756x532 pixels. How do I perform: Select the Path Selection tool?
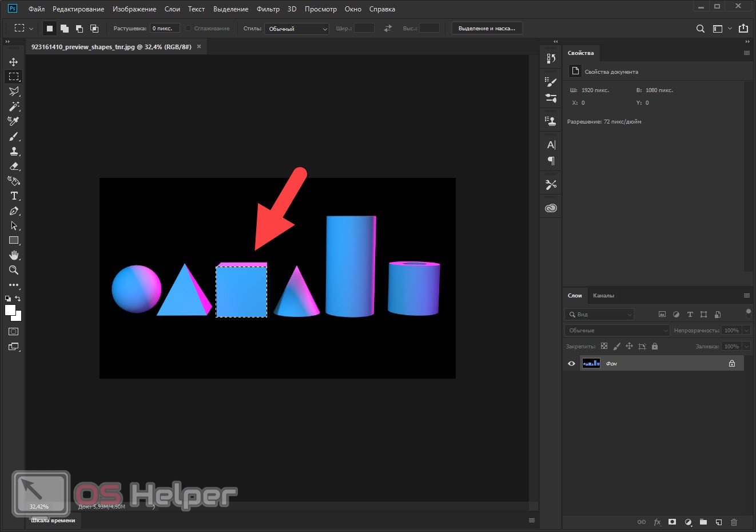click(14, 225)
